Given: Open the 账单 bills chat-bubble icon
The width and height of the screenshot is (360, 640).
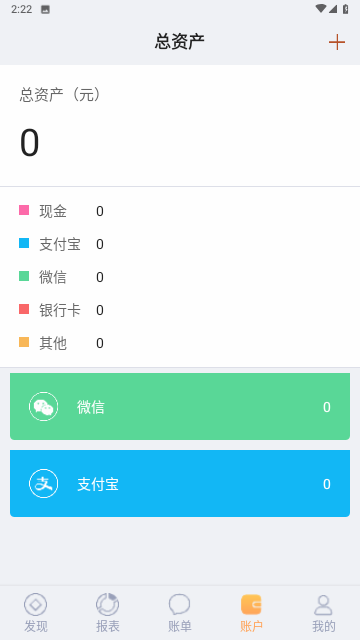Looking at the screenshot, I should (180, 604).
